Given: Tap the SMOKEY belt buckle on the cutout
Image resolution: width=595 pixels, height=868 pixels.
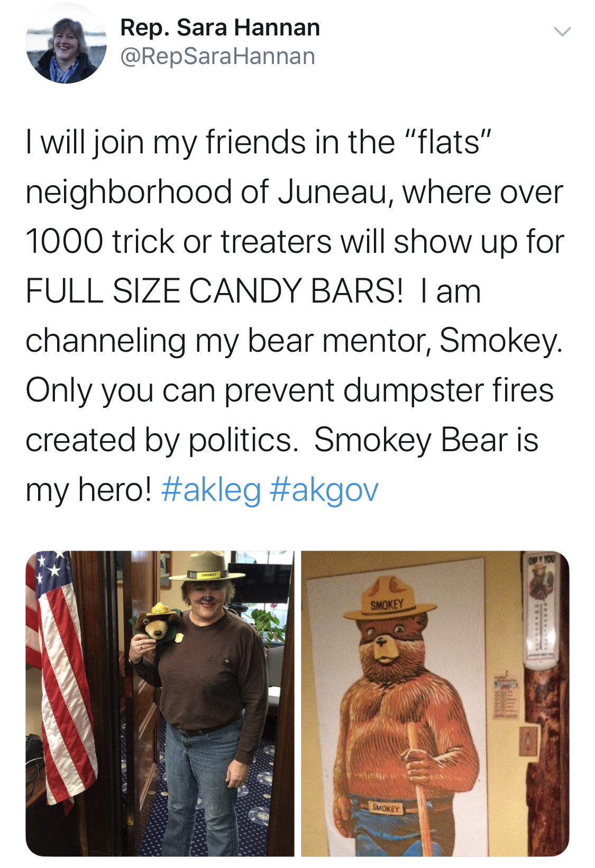Looking at the screenshot, I should point(386,809).
